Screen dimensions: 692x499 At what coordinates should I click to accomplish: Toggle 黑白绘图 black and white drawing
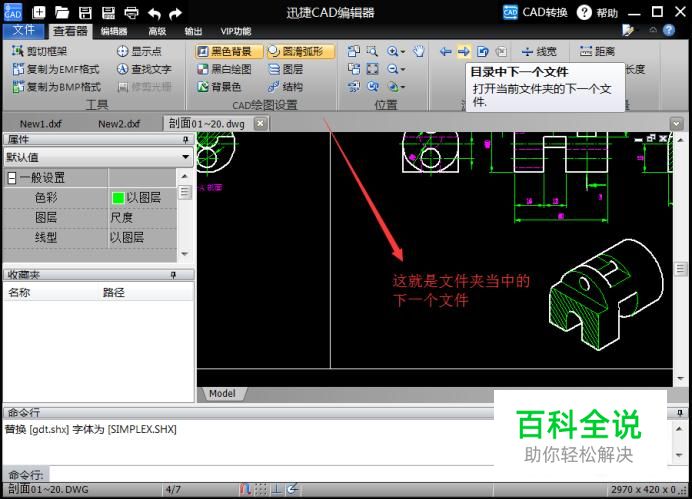[225, 69]
